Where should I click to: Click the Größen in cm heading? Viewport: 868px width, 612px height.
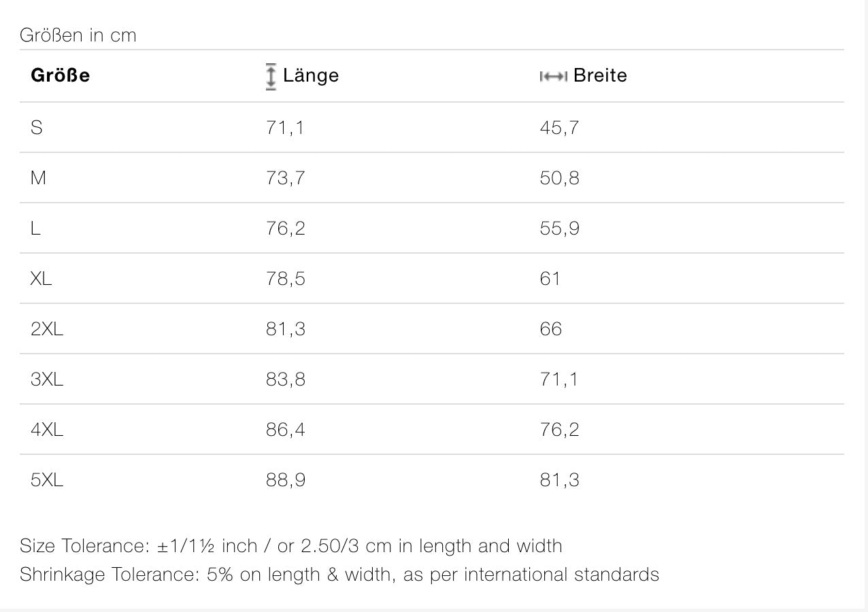tap(78, 35)
